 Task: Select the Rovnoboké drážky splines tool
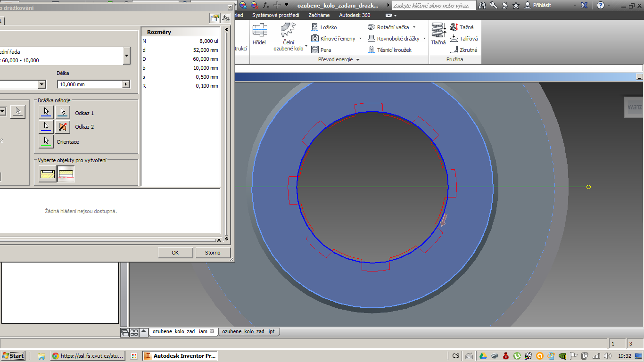[394, 39]
